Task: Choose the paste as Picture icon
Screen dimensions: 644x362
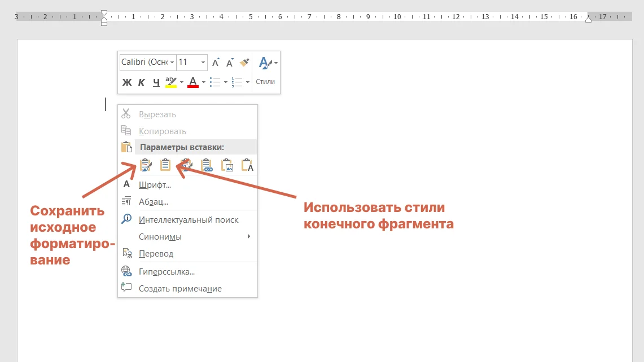Action: pyautogui.click(x=227, y=165)
